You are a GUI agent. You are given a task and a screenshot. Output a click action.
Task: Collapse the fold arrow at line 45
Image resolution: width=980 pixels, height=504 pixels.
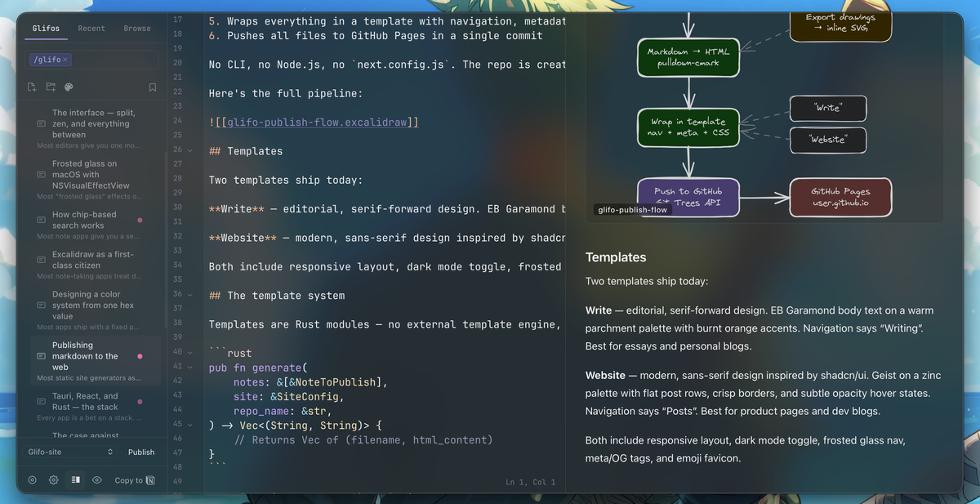[190, 424]
